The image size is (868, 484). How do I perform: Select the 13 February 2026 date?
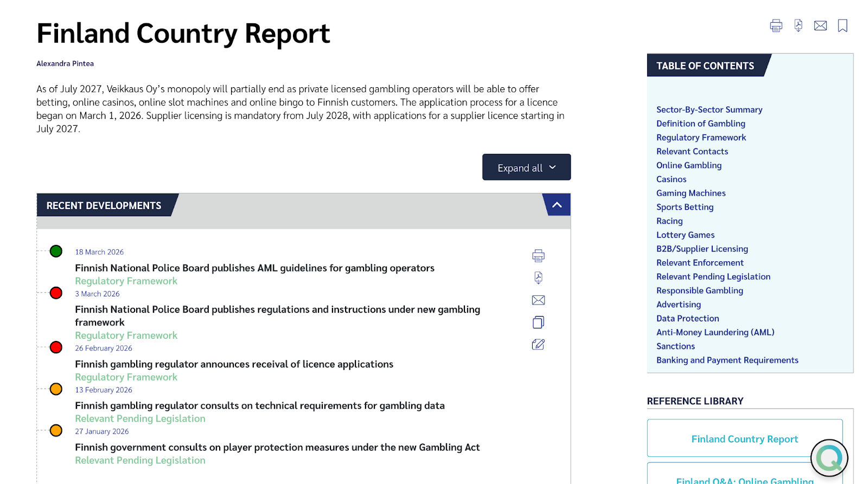[x=104, y=390]
